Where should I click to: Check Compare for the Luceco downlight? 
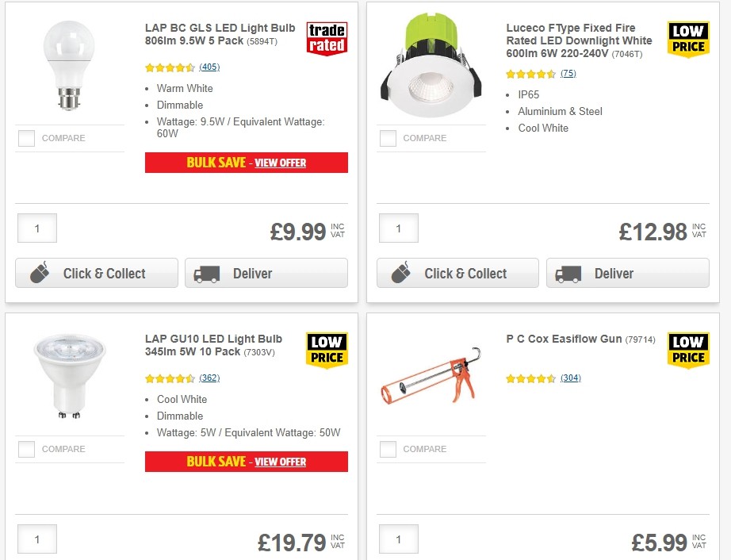pyautogui.click(x=388, y=138)
